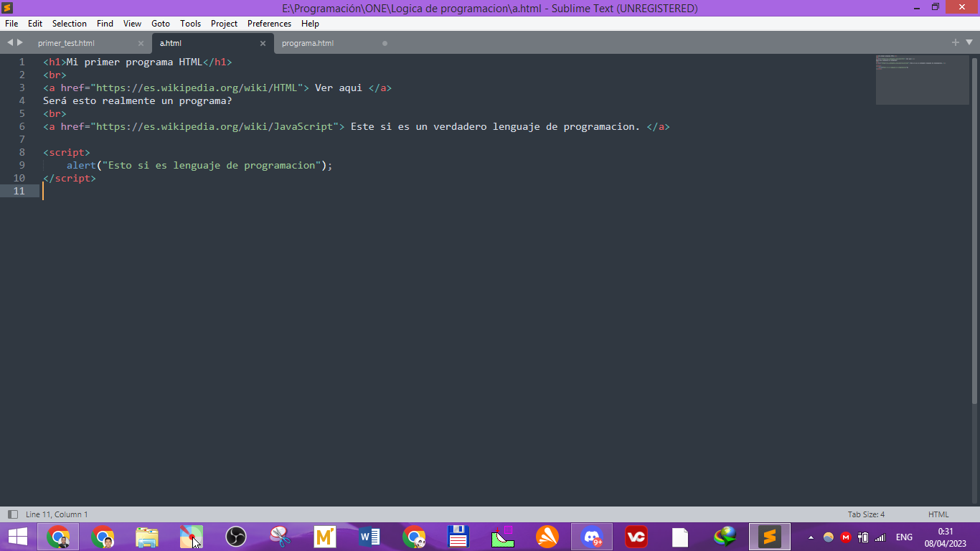Open the second Chrome profile on taskbar
The width and height of the screenshot is (980, 551).
103,537
